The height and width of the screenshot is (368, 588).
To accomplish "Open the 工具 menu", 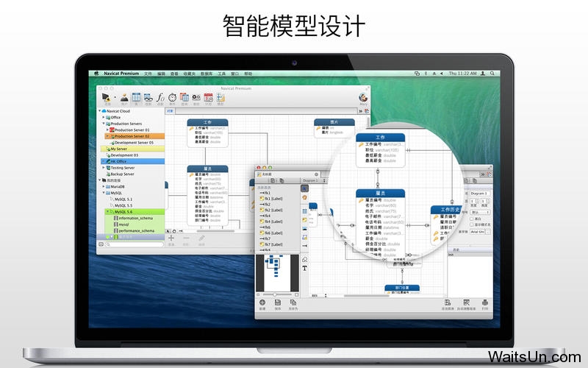I will [x=222, y=74].
